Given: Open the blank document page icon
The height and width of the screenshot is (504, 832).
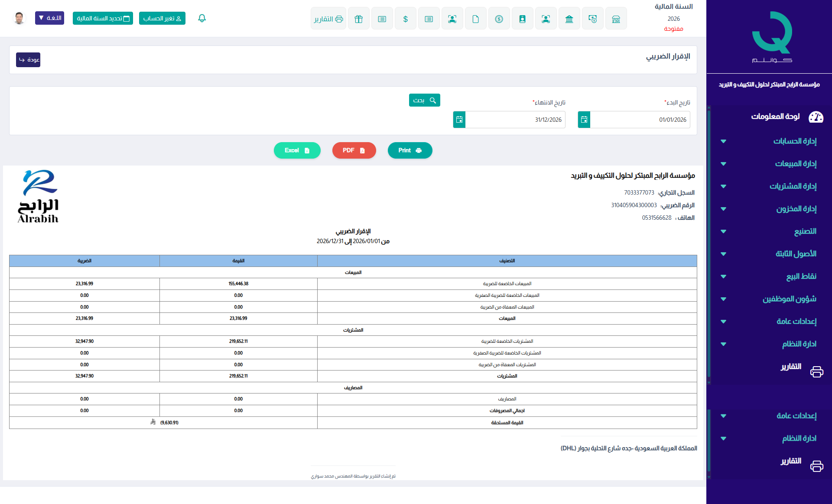Looking at the screenshot, I should [x=475, y=19].
